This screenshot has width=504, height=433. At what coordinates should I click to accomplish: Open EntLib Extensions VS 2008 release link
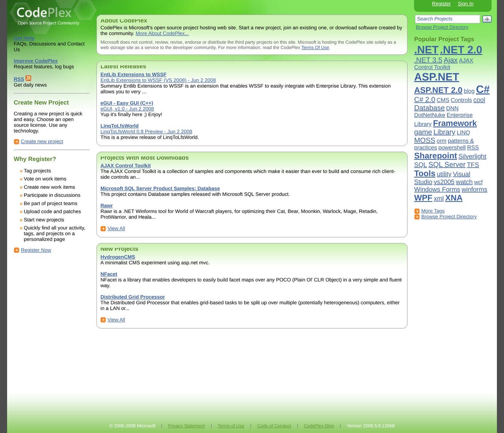[x=158, y=80]
